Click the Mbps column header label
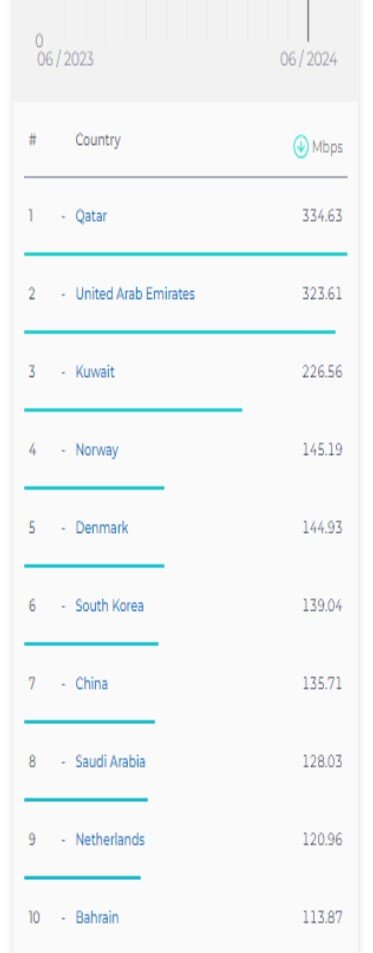 tap(327, 147)
